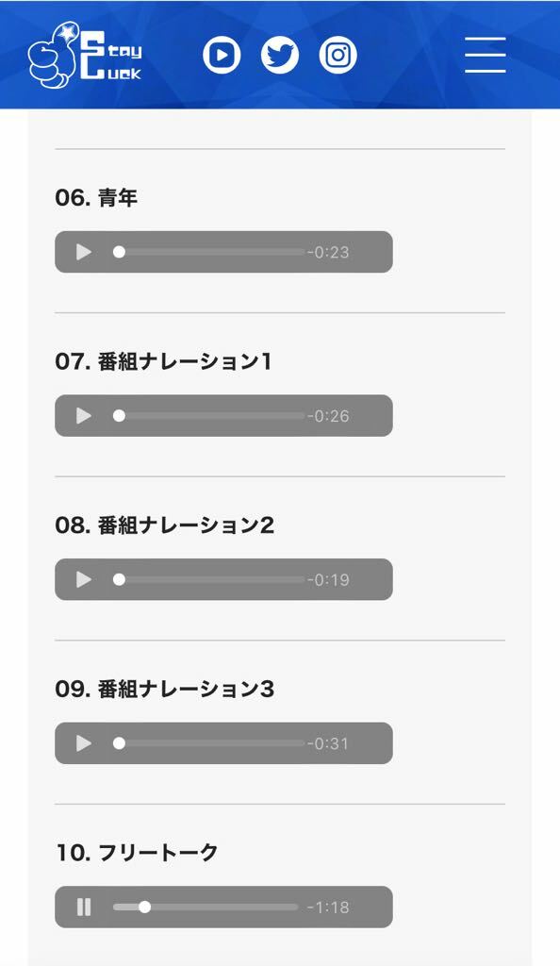
Task: Click the 07. 番組ナレーション1 progress track
Action: pyautogui.click(x=208, y=416)
